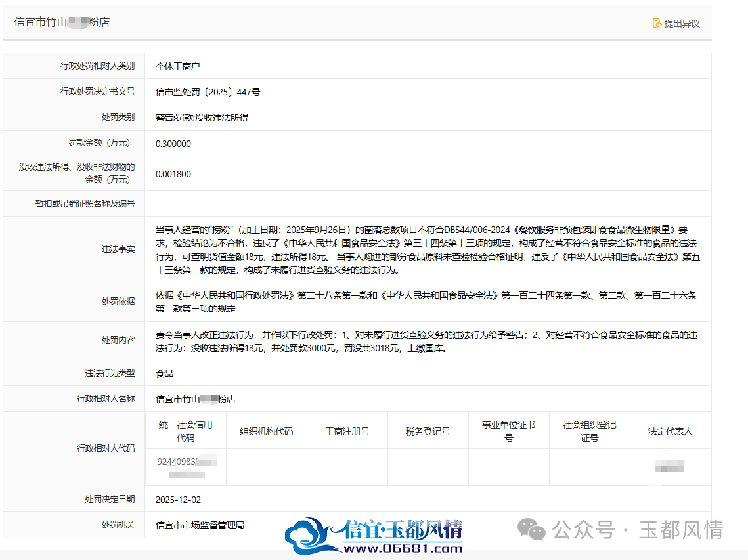Select the confiscated amount 0.001800
Screen dimensions: 748x560
(x=173, y=174)
